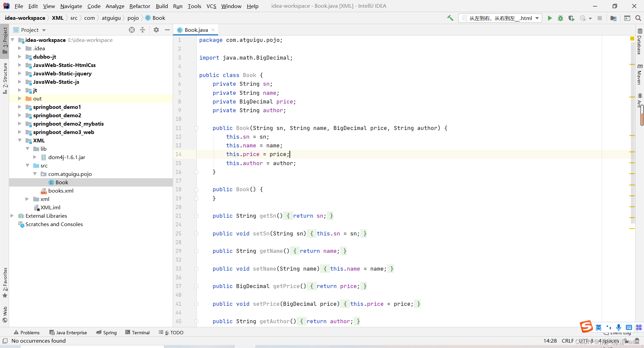The image size is (644, 348).
Task: Open the profiler dropdown arrow
Action: 590,18
